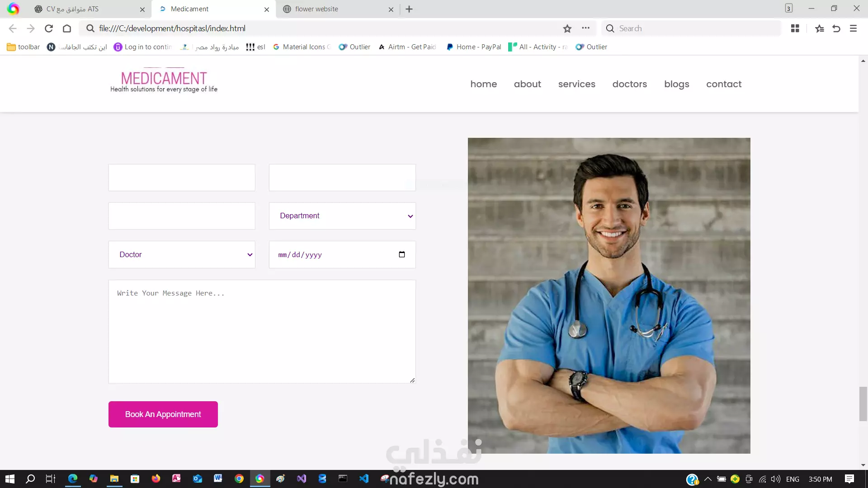Open calendar picker icon in date field
The height and width of the screenshot is (488, 868).
coord(402,254)
